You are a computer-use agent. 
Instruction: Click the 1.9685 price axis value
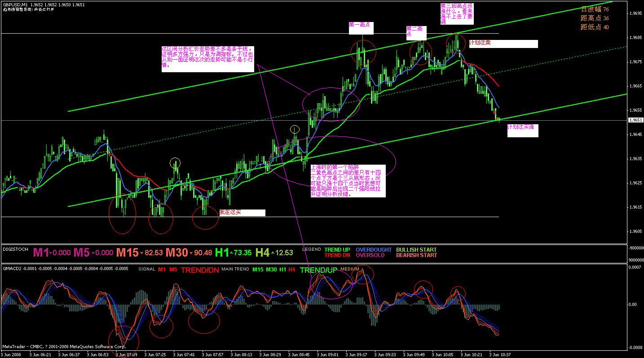pos(635,38)
